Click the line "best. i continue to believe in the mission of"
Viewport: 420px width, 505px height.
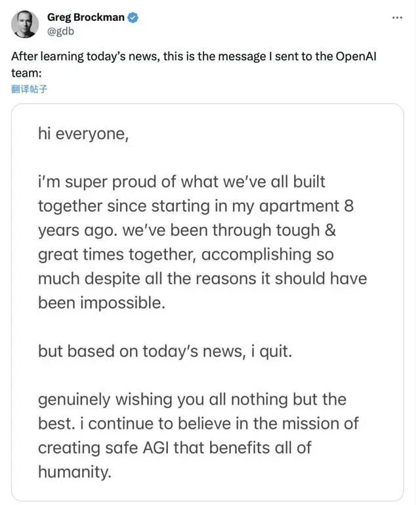tap(198, 424)
